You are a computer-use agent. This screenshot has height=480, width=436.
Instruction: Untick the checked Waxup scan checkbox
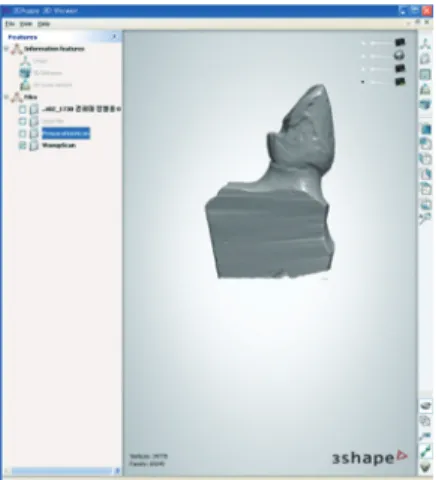(22, 146)
